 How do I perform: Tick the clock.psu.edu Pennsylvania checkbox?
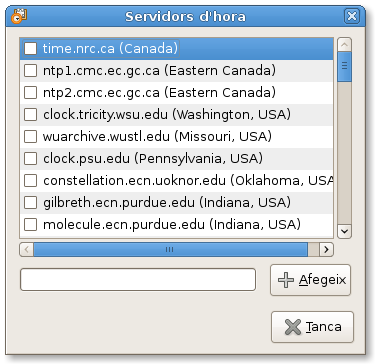(30, 159)
